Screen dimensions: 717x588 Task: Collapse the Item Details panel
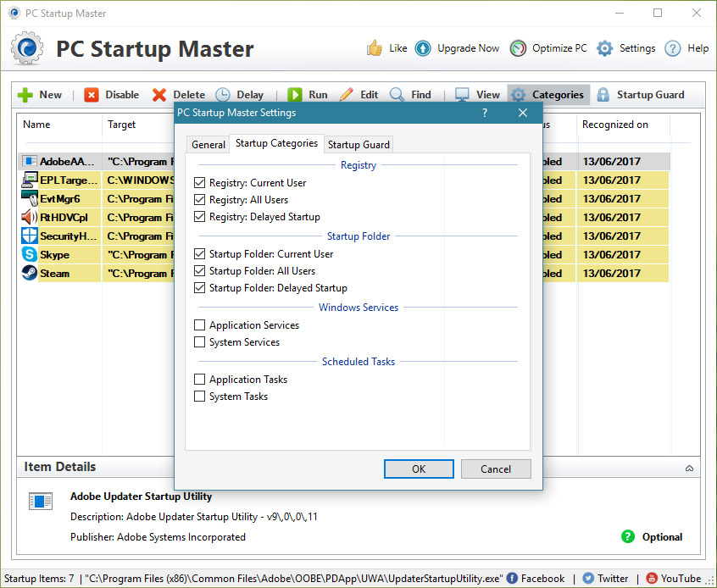(689, 468)
